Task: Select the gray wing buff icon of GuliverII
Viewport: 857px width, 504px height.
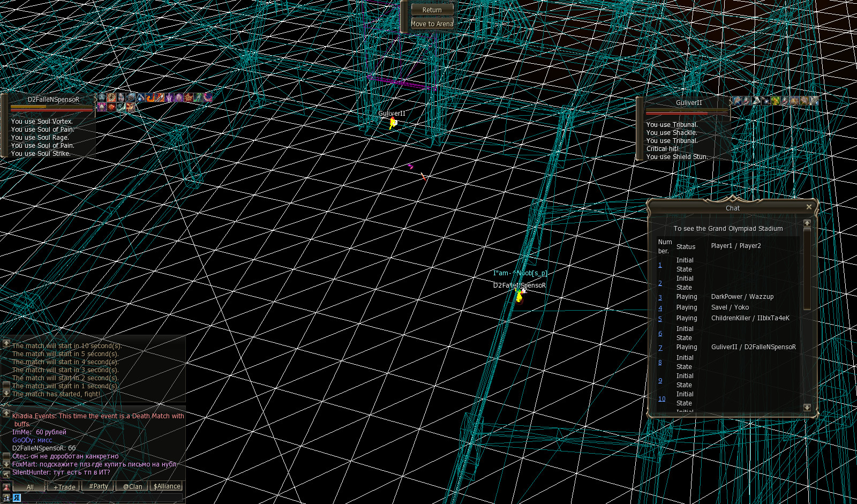Action: click(814, 101)
